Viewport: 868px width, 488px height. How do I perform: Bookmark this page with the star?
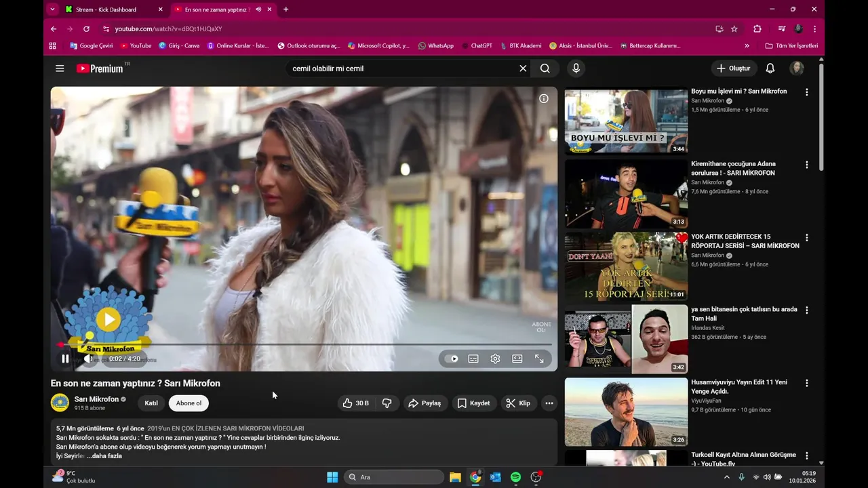point(734,29)
